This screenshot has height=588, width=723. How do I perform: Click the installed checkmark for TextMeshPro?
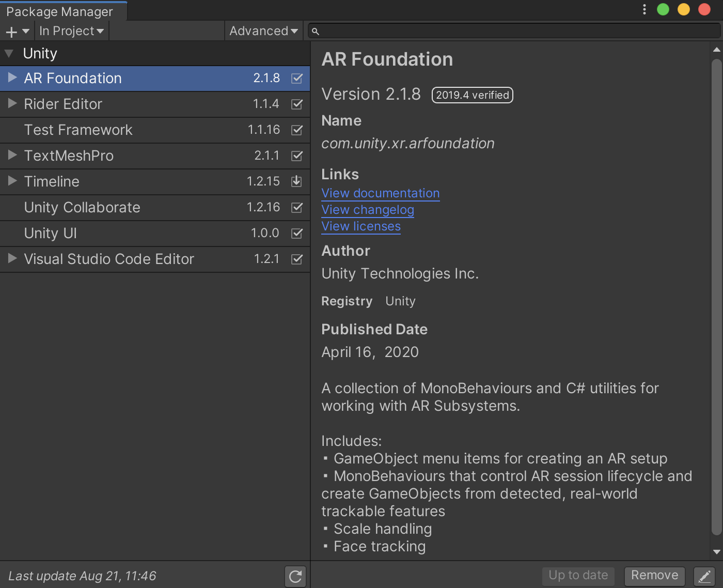pos(297,156)
